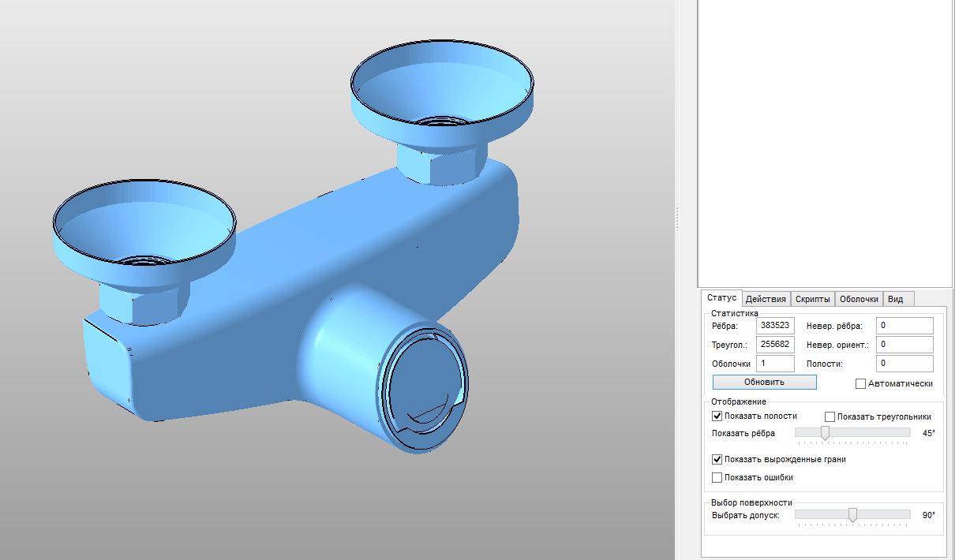The height and width of the screenshot is (560, 955).
Task: Toggle Показать полости checkbox
Action: tap(717, 416)
